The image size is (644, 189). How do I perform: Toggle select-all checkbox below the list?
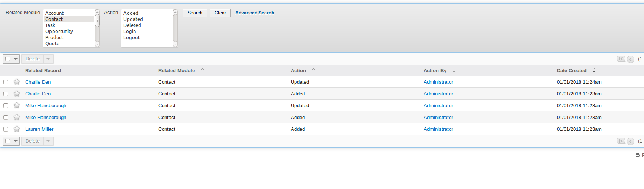(x=8, y=141)
